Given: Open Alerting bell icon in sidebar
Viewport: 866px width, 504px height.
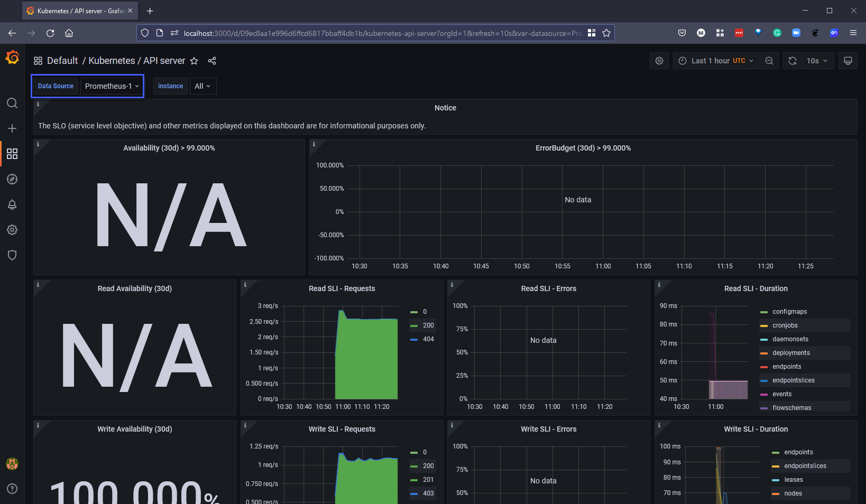Looking at the screenshot, I should point(12,204).
